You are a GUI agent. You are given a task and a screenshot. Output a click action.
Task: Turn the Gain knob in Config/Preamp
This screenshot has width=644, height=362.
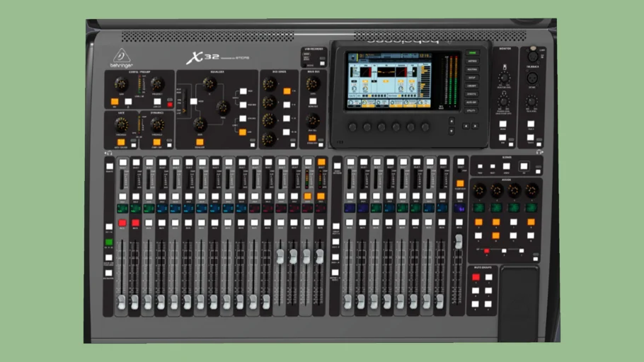[121, 84]
